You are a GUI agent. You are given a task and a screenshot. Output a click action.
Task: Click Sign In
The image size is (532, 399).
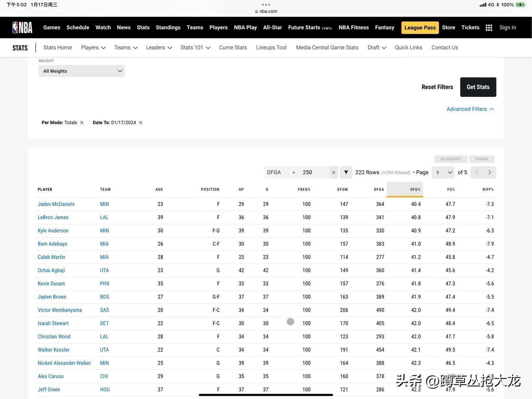(x=507, y=27)
